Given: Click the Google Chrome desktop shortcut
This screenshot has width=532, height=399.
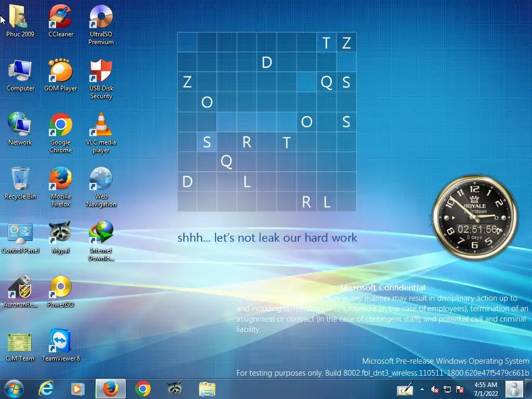Looking at the screenshot, I should [60, 133].
